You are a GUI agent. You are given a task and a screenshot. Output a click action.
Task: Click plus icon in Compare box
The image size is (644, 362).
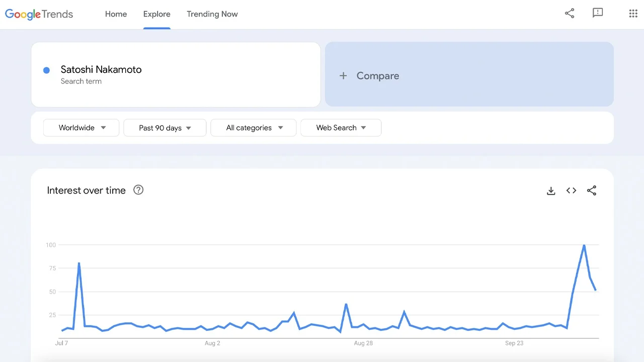point(343,76)
